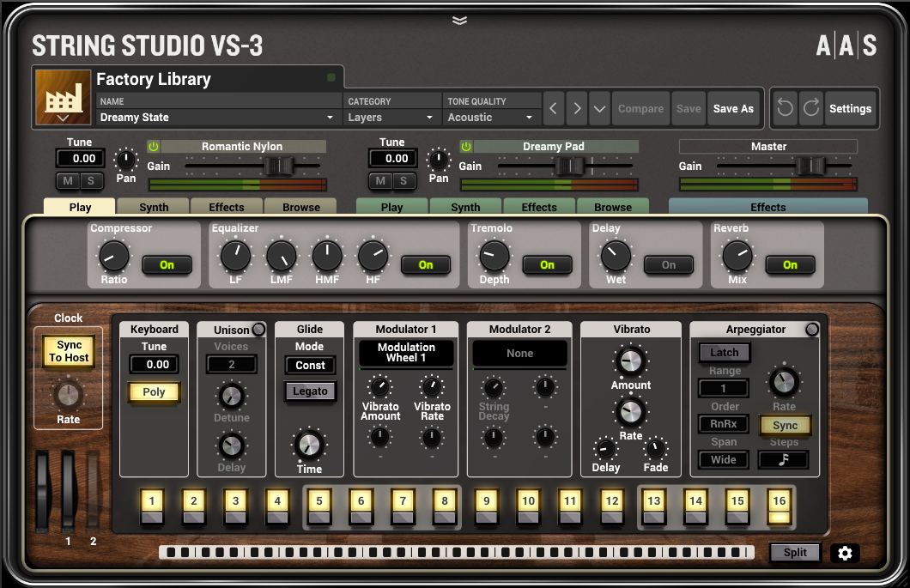Turn On the Delay effect
910x588 pixels.
(x=669, y=265)
